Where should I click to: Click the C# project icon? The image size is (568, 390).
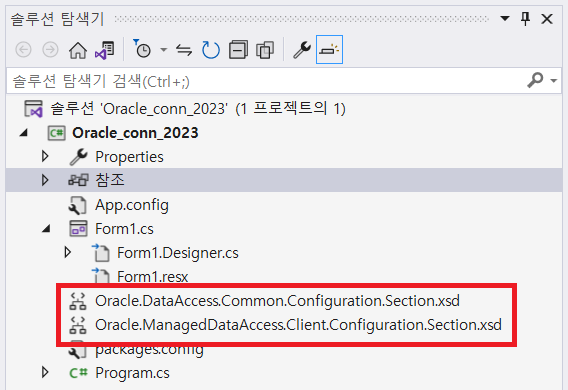(x=57, y=133)
